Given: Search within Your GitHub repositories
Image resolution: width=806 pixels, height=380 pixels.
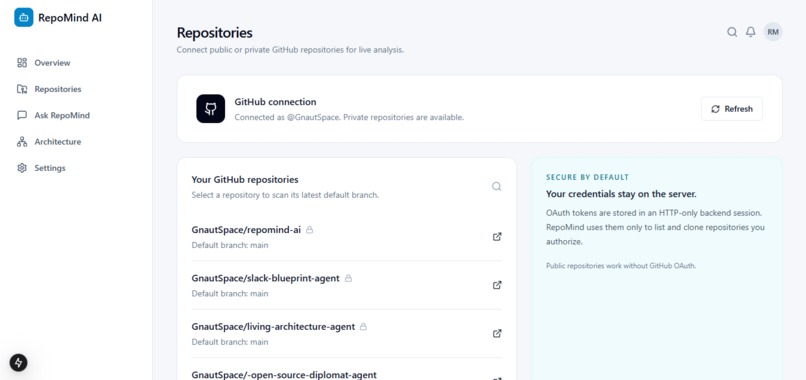Looking at the screenshot, I should [x=496, y=187].
